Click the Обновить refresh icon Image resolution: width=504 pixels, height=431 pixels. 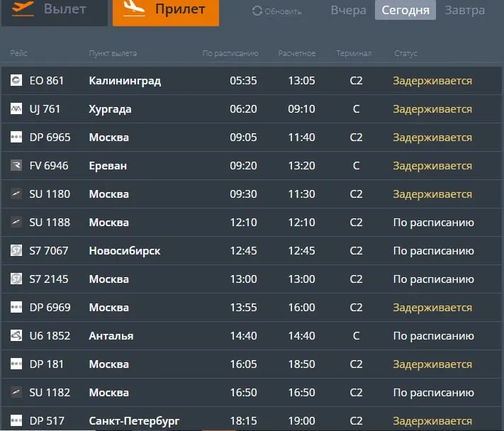tap(257, 11)
